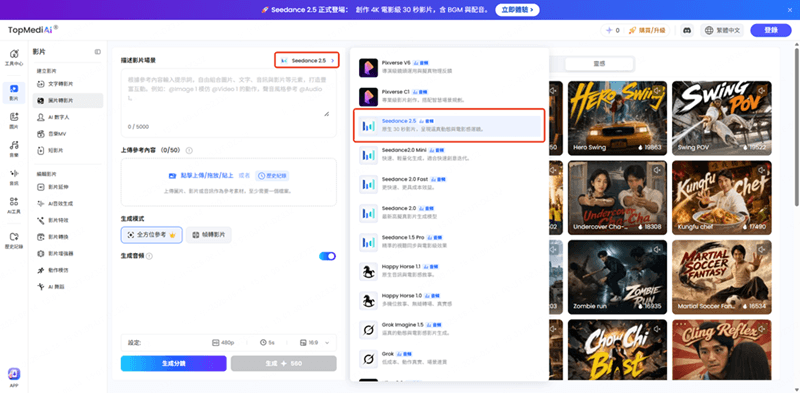Open 音樂MV menu item

(68, 134)
